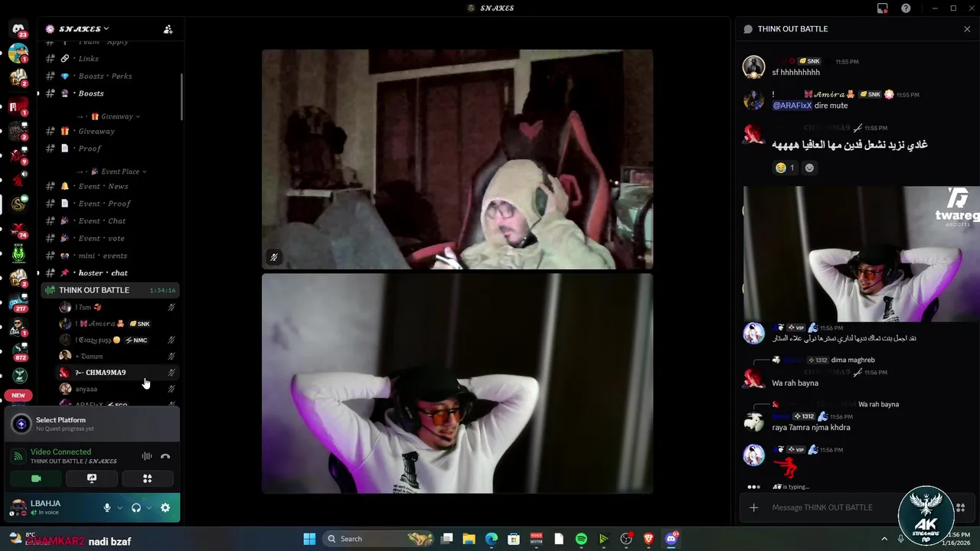Open Brave browser from taskbar
Image resolution: width=980 pixels, height=551 pixels.
(x=648, y=539)
